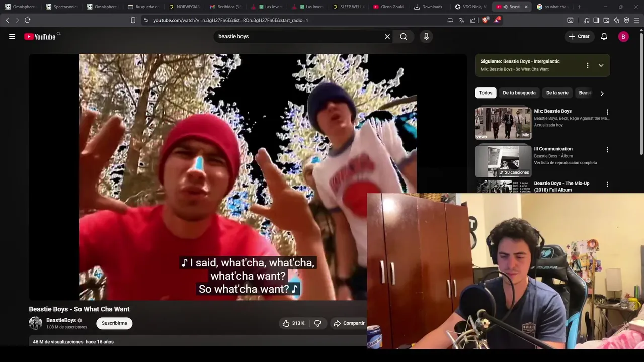Like the video (313 K)
Viewport: 644px width, 362px height.
294,323
